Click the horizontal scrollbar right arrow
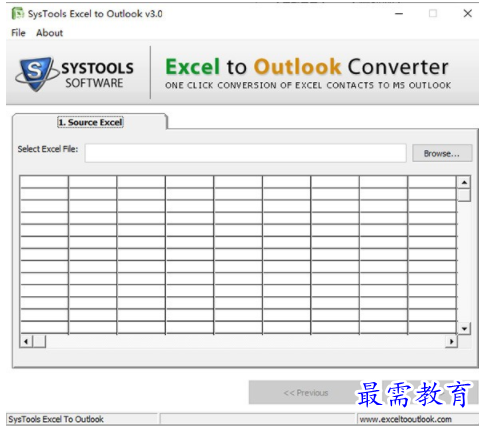This screenshot has height=426, width=479. coord(451,341)
